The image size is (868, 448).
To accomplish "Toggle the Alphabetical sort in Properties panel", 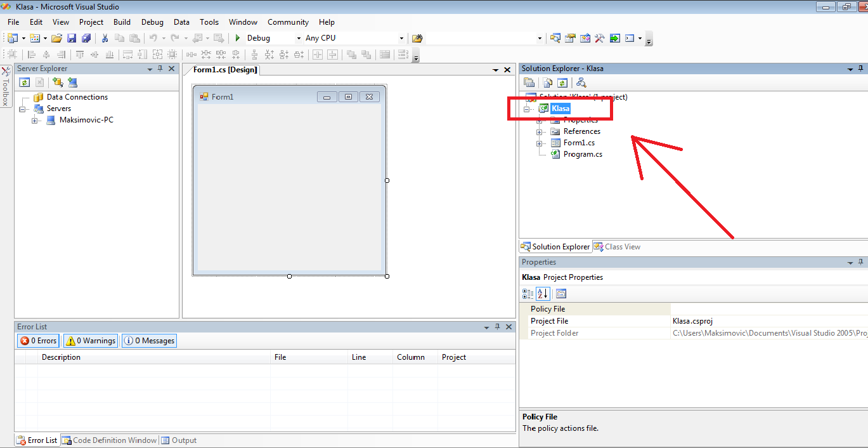I will click(543, 293).
